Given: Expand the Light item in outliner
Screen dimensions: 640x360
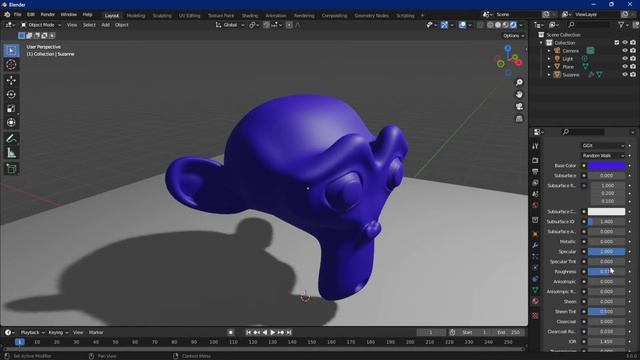Looking at the screenshot, I should [549, 59].
